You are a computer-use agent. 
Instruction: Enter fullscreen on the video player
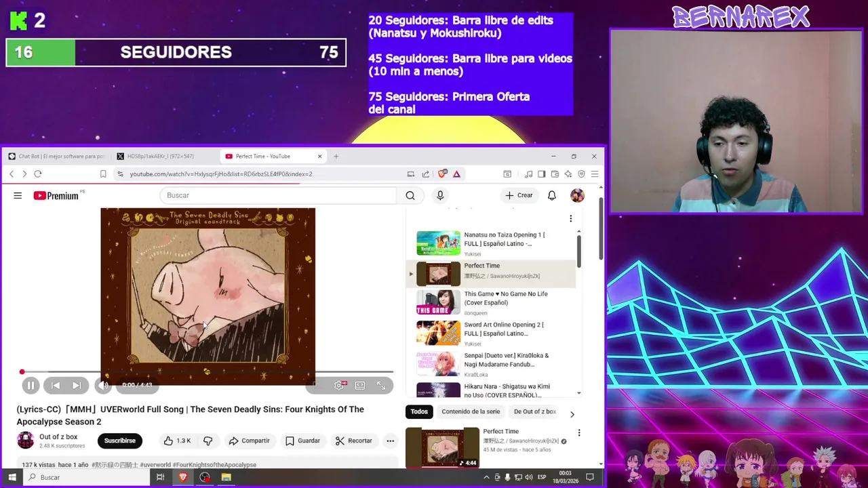381,385
